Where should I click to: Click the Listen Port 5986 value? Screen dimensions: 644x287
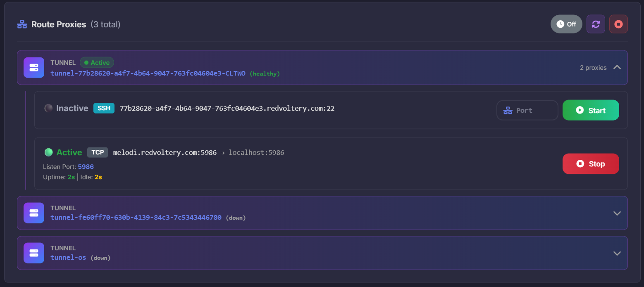point(86,167)
